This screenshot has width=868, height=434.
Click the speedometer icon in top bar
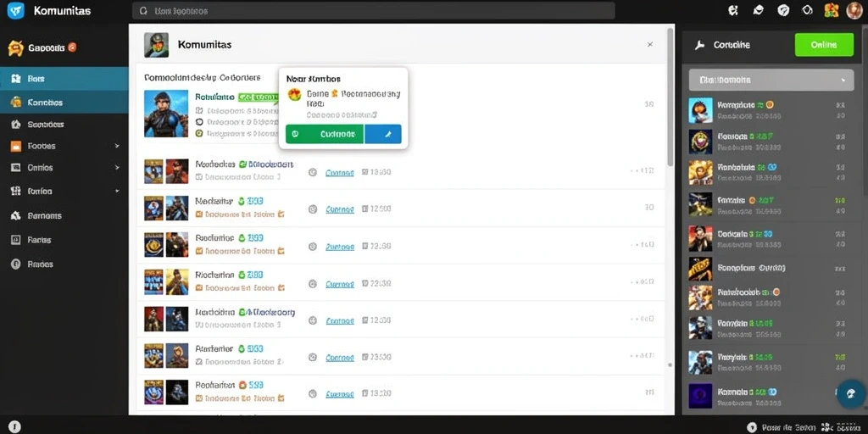point(782,10)
